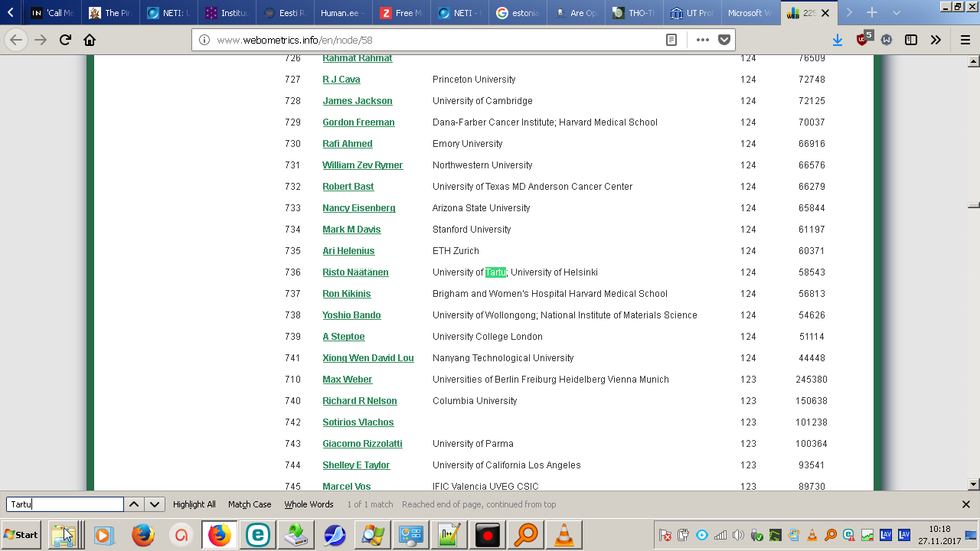The height and width of the screenshot is (551, 980).
Task: Open the Windows Start menu
Action: (21, 534)
